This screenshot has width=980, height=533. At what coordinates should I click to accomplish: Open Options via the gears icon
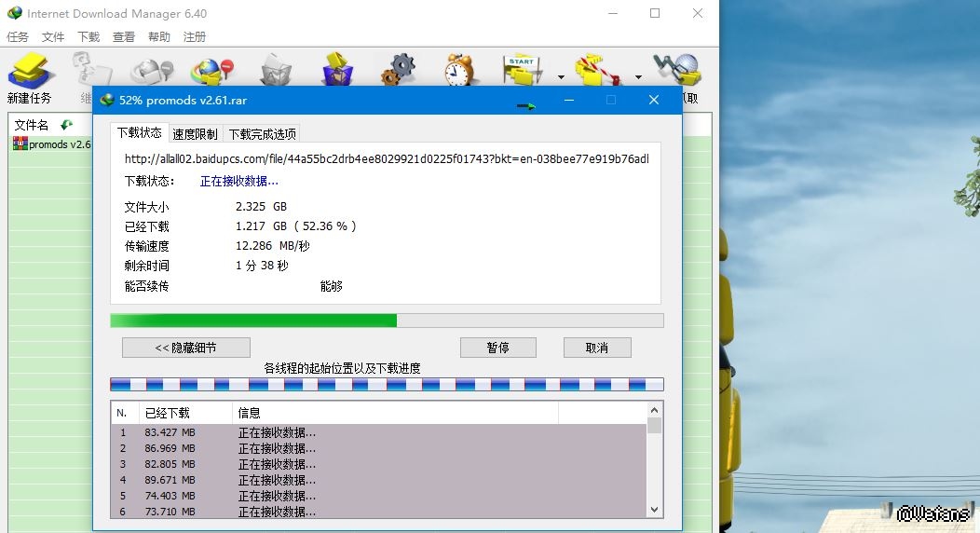tap(398, 69)
